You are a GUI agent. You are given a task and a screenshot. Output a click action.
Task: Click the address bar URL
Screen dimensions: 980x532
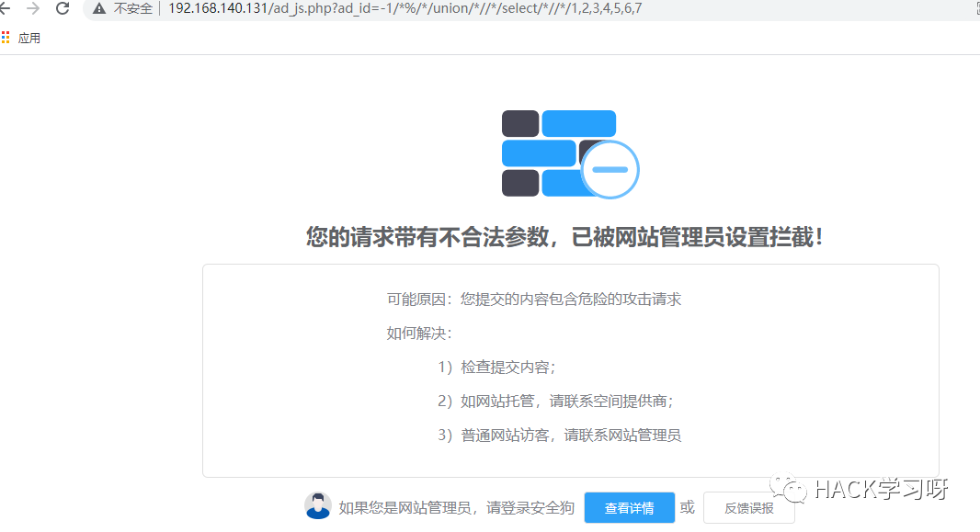pos(405,9)
